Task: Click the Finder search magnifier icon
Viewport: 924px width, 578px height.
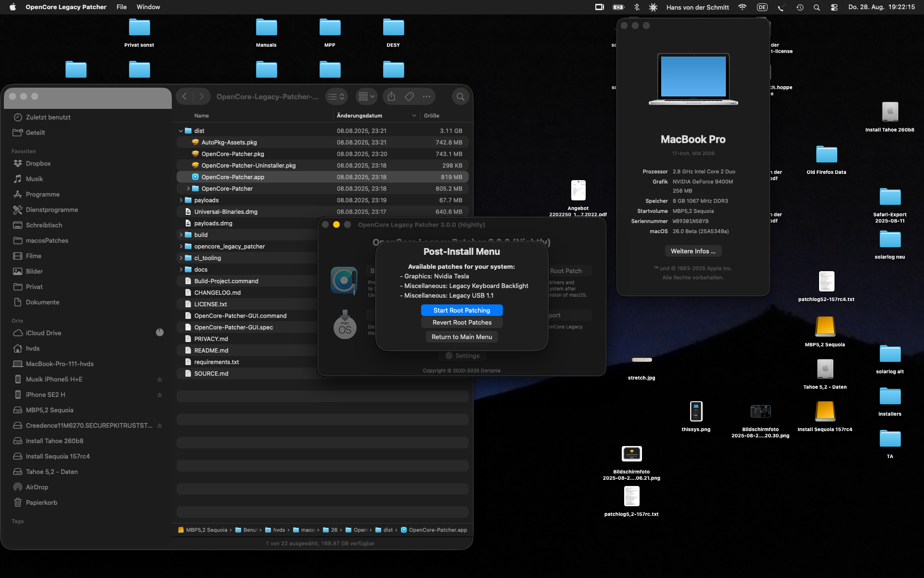Action: tap(460, 97)
